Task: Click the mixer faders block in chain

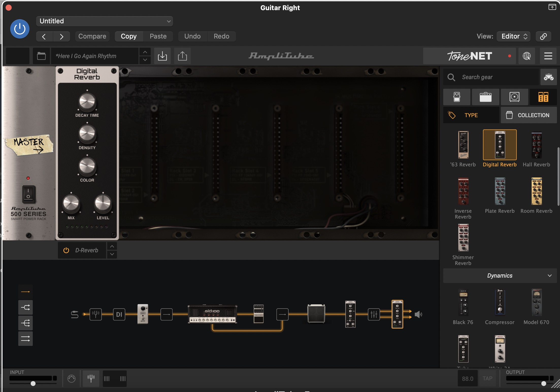Action: click(374, 314)
